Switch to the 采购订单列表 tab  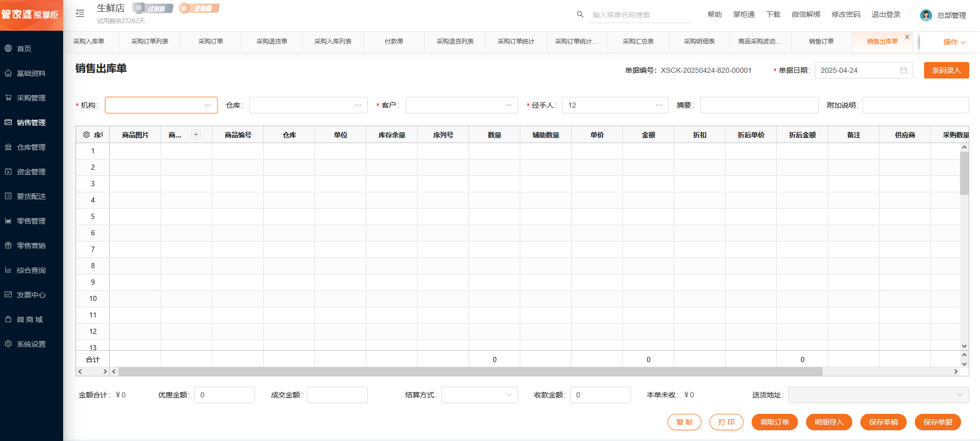[x=150, y=42]
